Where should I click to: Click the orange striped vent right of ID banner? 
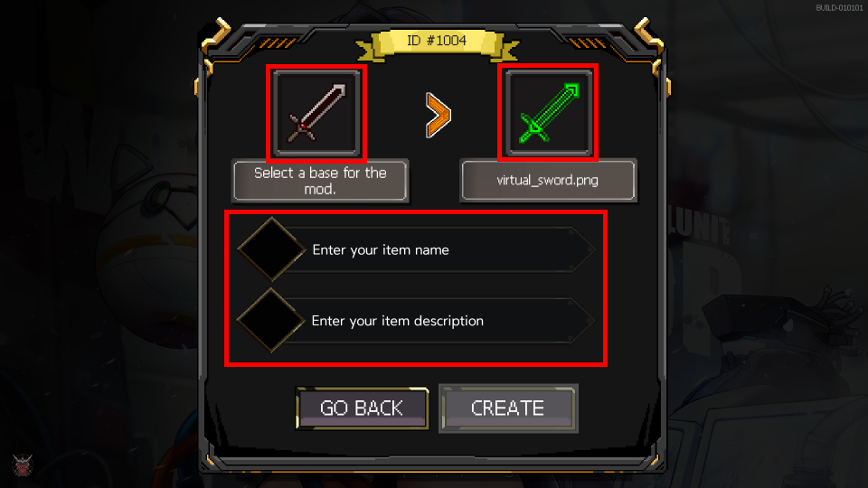coord(587,42)
